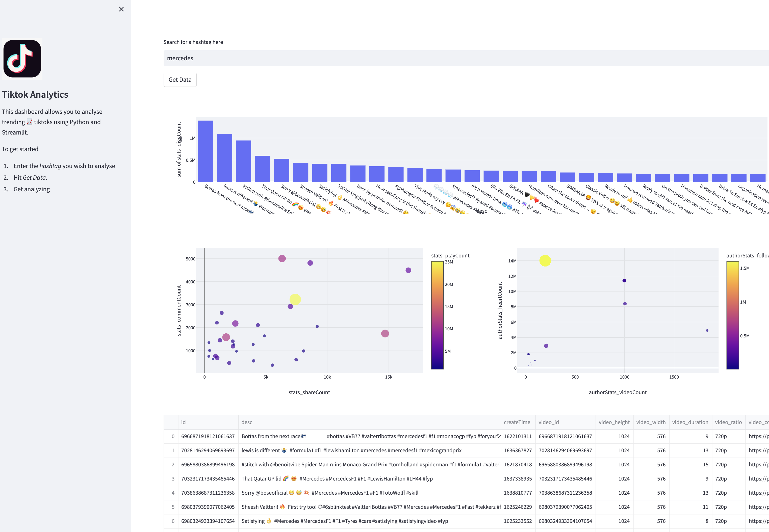Click createTime cell 1636367827
The height and width of the screenshot is (532, 769).
[518, 450]
